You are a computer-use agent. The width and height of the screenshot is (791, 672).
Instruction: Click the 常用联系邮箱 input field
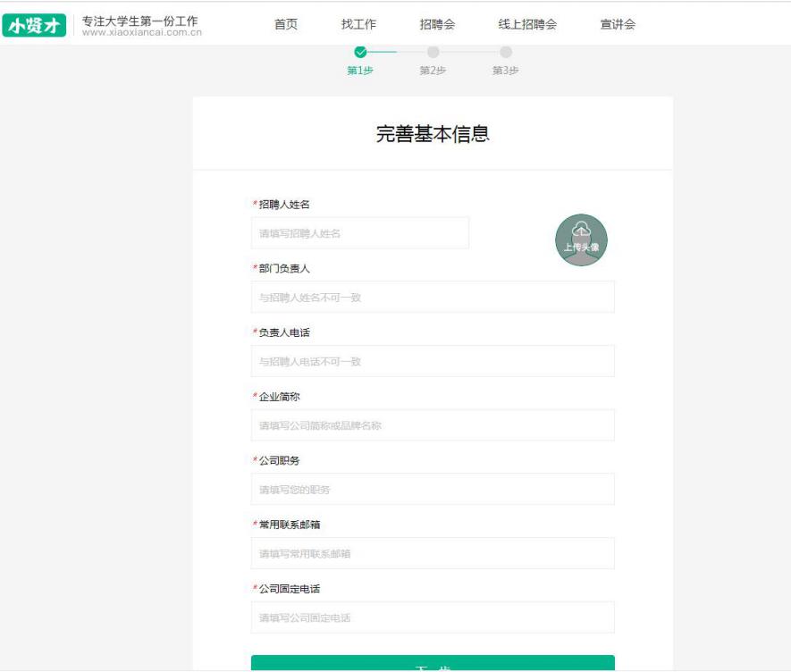click(433, 552)
